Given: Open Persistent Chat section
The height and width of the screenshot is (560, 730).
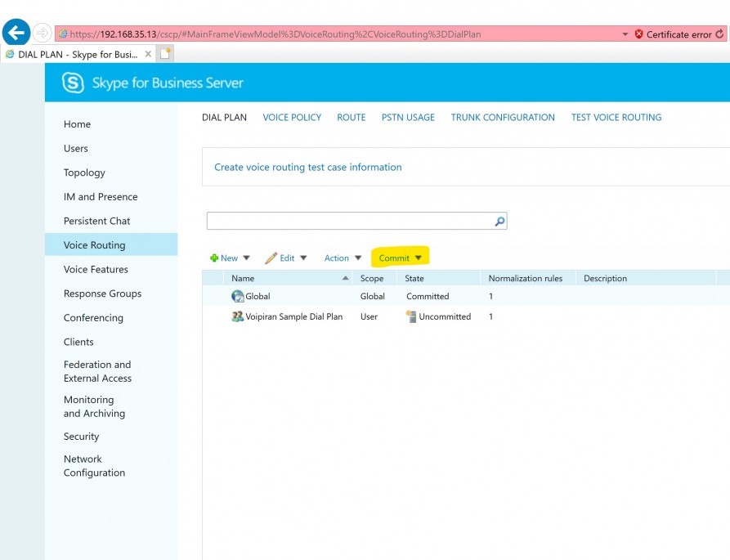Looking at the screenshot, I should [x=96, y=221].
